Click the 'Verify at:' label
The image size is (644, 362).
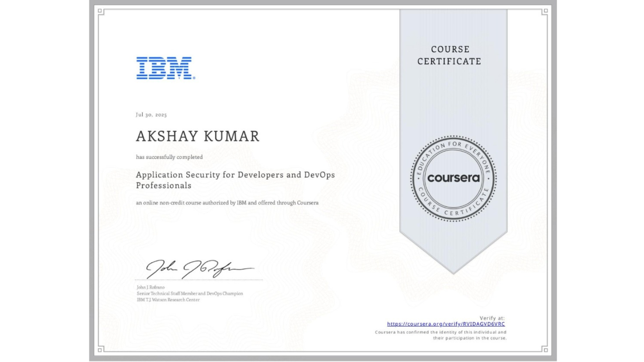pyautogui.click(x=492, y=318)
